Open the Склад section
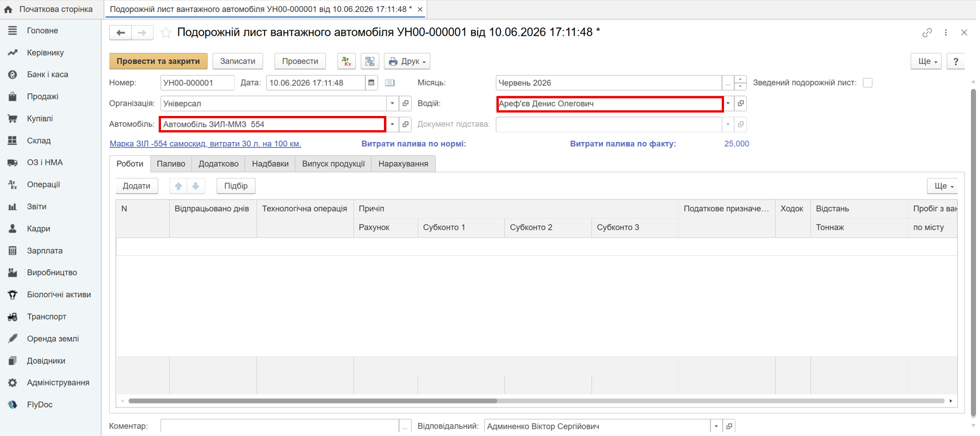This screenshot has width=980, height=436. tap(39, 140)
